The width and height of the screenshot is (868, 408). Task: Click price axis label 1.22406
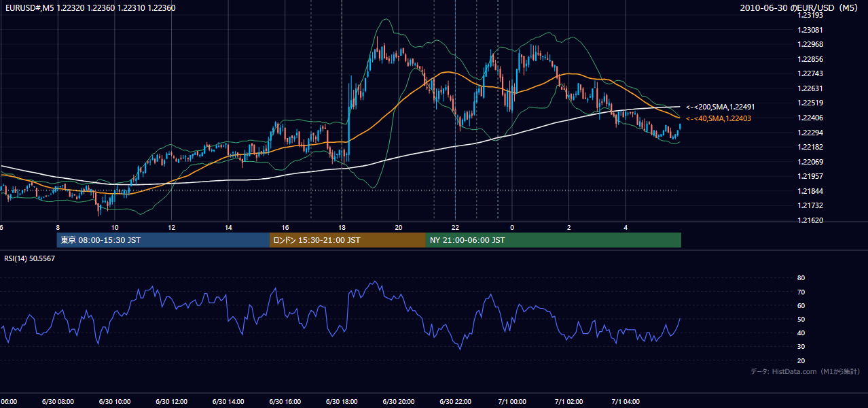[x=810, y=118]
